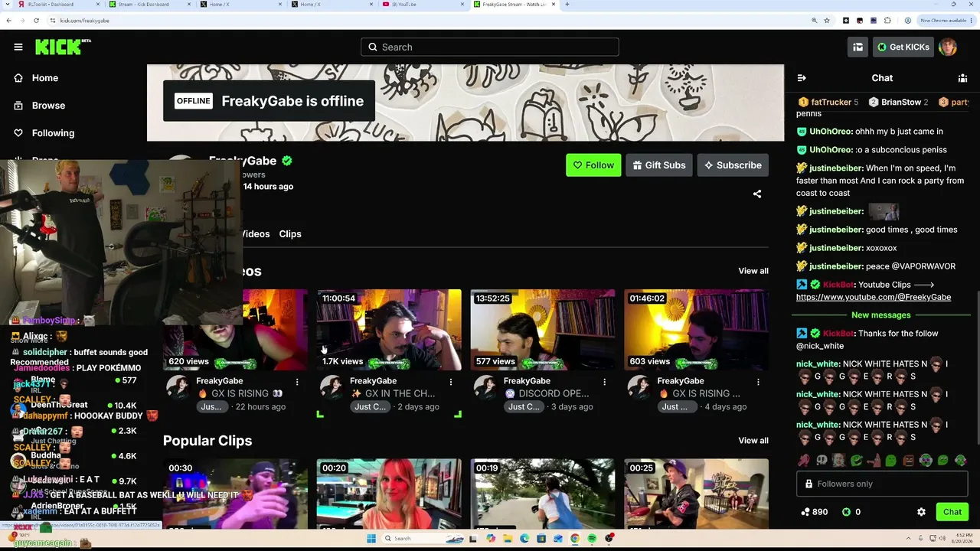The image size is (980, 551).
Task: Open OBS Studio from the taskbar
Action: [x=609, y=539]
